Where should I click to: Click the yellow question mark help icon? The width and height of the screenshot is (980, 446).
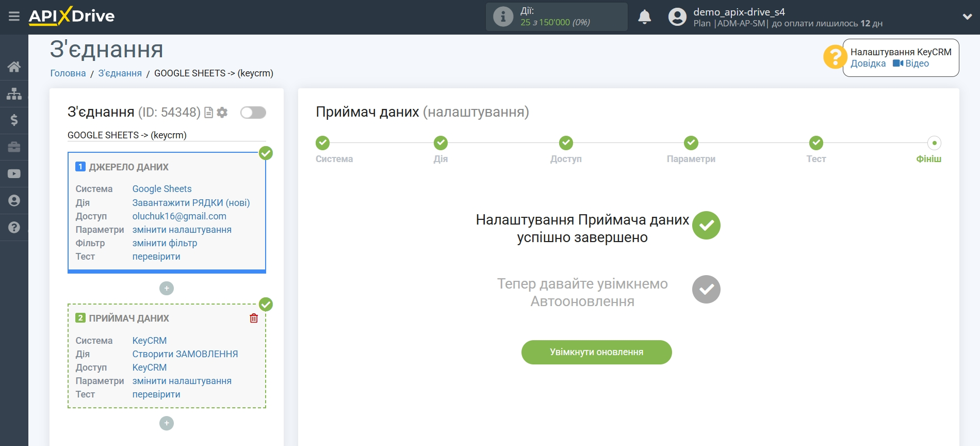(835, 57)
